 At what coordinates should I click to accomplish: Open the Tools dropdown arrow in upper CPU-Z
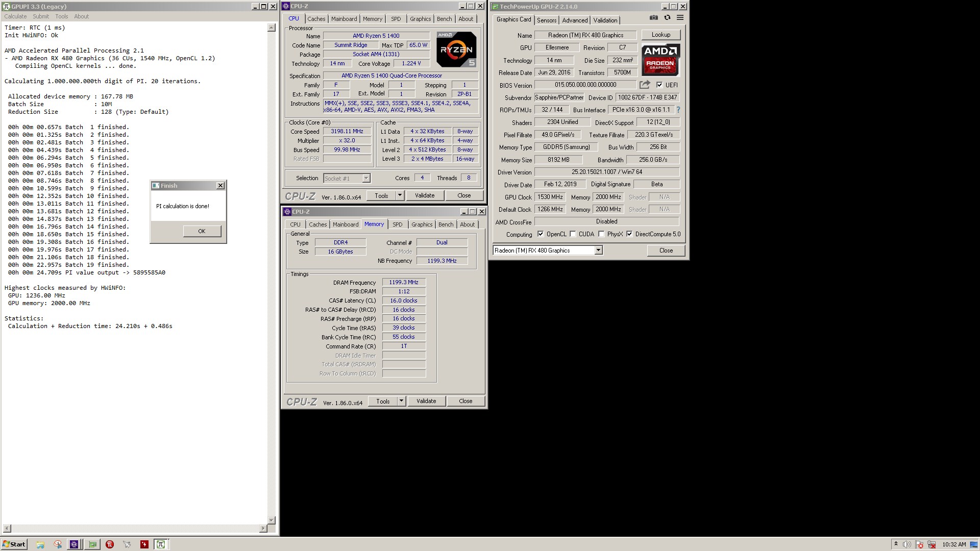[400, 195]
